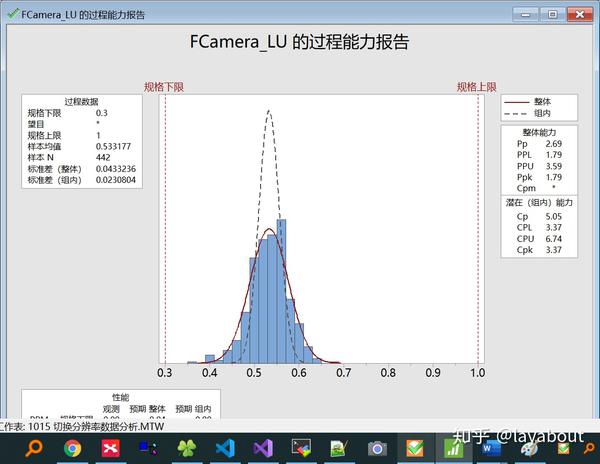
Task: Click the x-axis tick label 1.0
Action: (x=478, y=373)
